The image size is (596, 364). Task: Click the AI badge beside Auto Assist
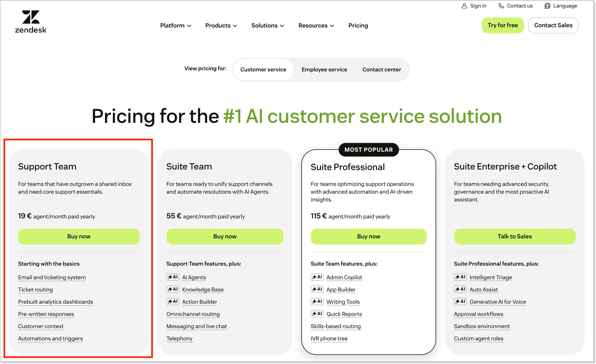[460, 289]
